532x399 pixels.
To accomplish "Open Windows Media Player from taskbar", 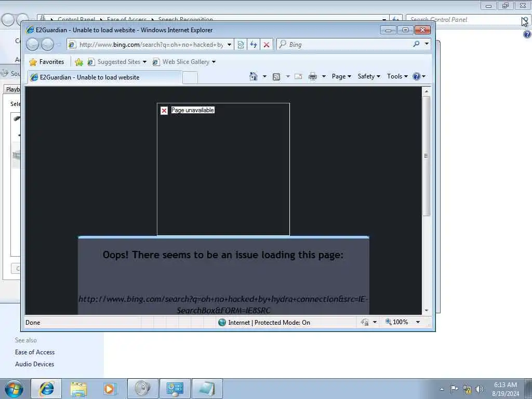I will point(110,389).
